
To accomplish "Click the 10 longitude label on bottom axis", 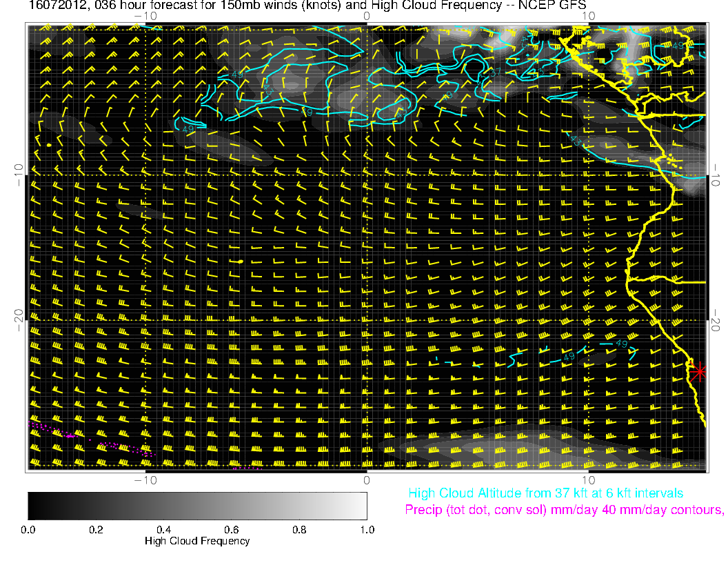I will coord(588,480).
